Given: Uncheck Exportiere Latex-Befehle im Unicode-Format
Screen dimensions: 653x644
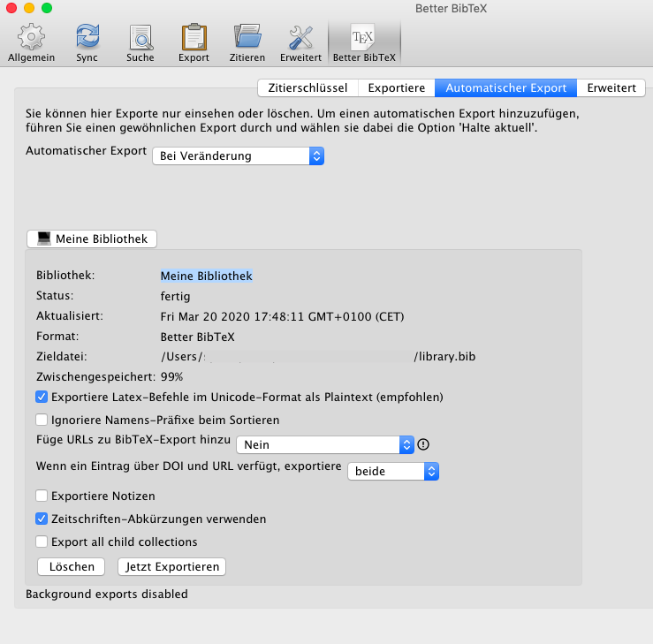Looking at the screenshot, I should point(42,397).
